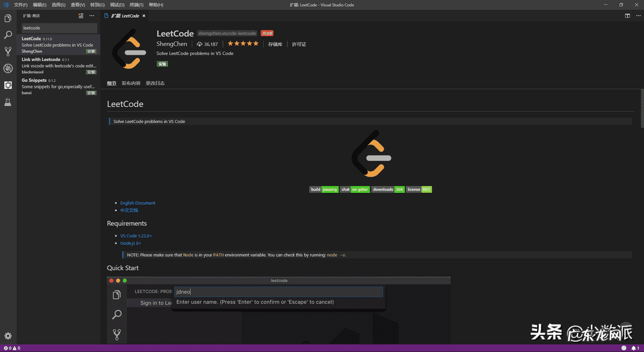Open the English Document link
644x352 pixels.
[137, 203]
